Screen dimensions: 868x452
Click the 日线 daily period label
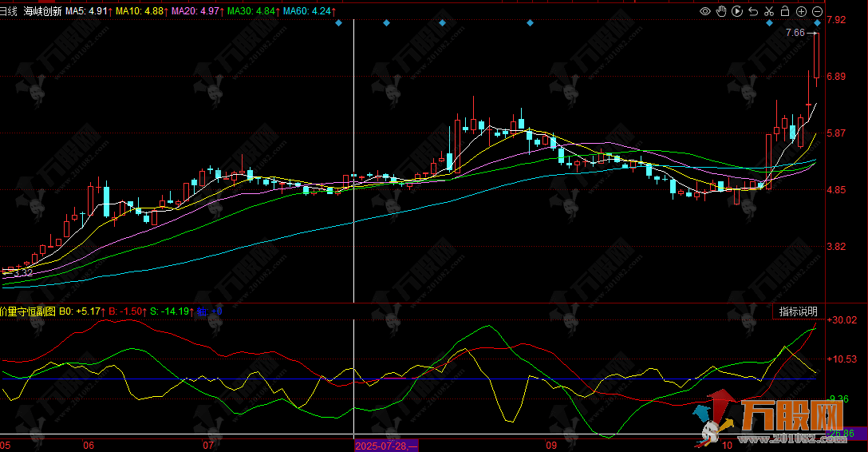click(9, 11)
